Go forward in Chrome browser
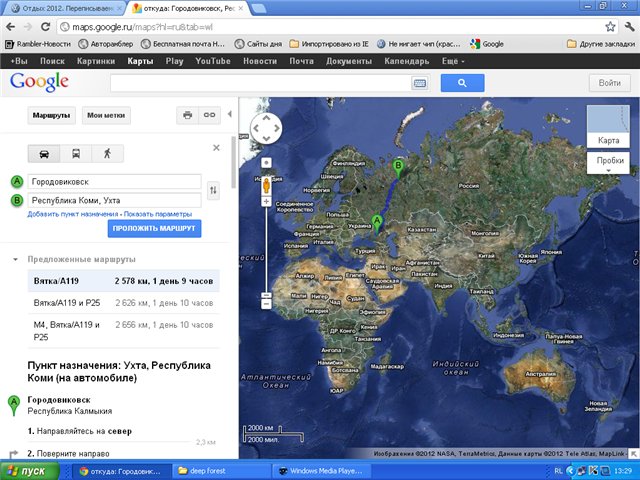The width and height of the screenshot is (640, 480). click(28, 27)
